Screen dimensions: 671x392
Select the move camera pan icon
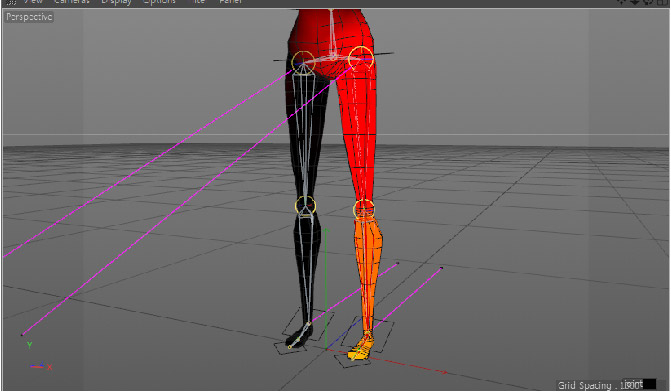(x=621, y=2)
